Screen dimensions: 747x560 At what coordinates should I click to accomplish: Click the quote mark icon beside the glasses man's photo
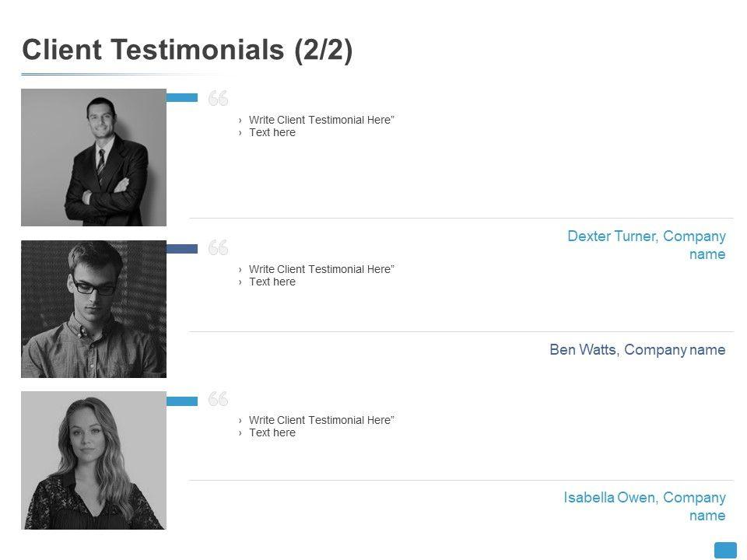coord(218,248)
